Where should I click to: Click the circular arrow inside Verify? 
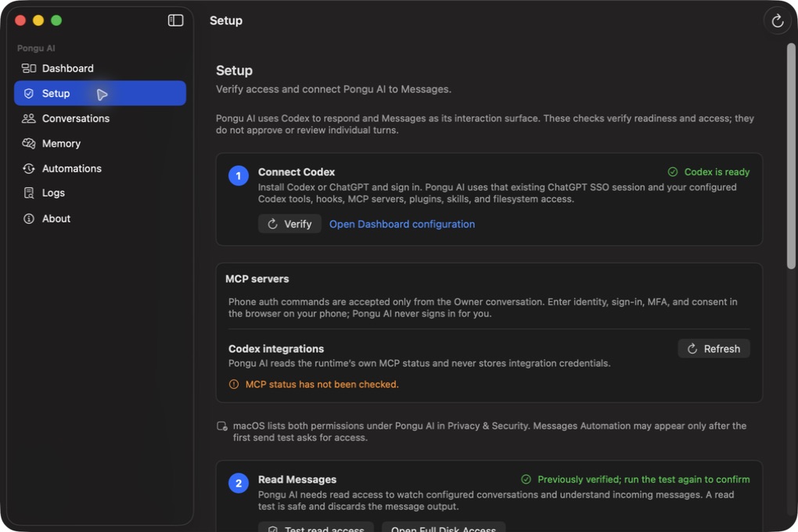coord(273,224)
